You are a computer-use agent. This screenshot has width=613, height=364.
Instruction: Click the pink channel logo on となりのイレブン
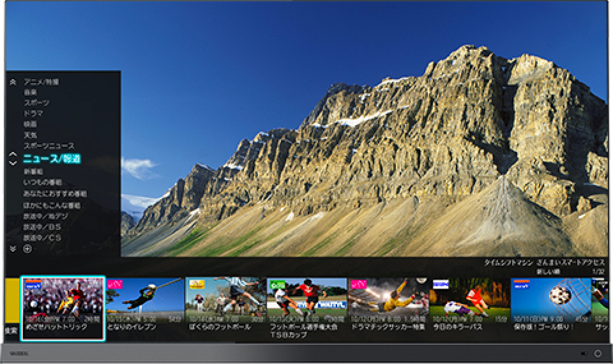pyautogui.click(x=115, y=284)
